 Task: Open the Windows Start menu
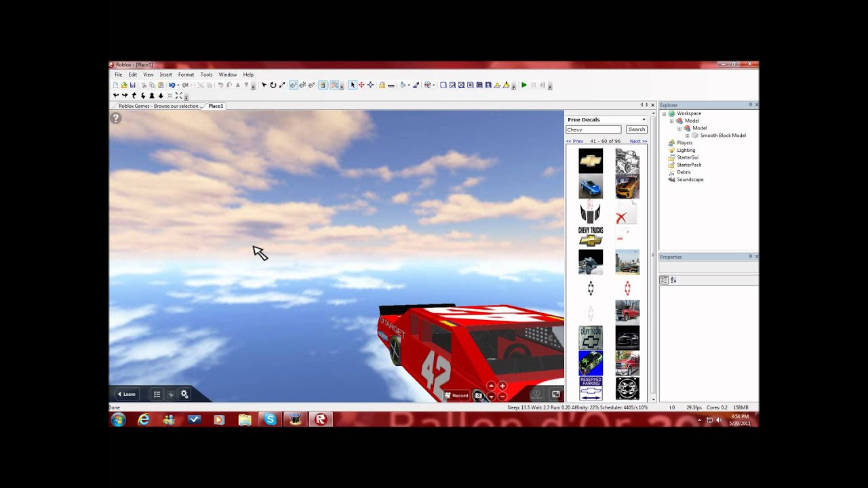[119, 420]
